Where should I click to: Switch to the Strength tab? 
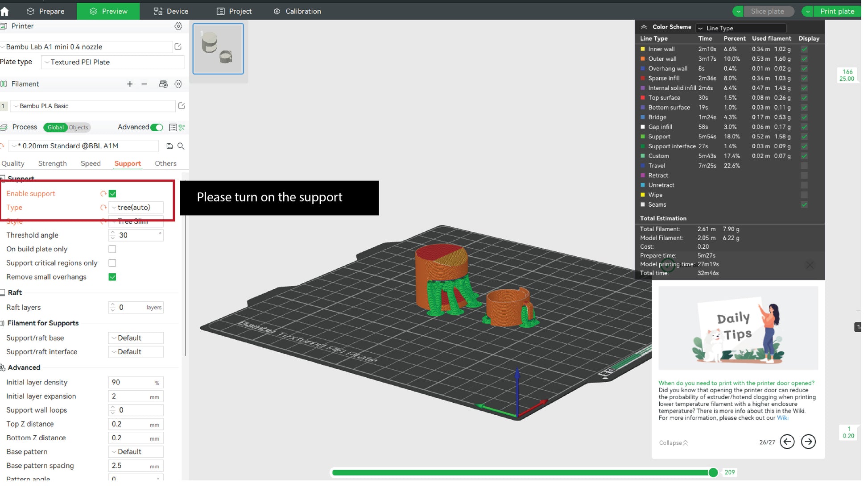pos(52,163)
